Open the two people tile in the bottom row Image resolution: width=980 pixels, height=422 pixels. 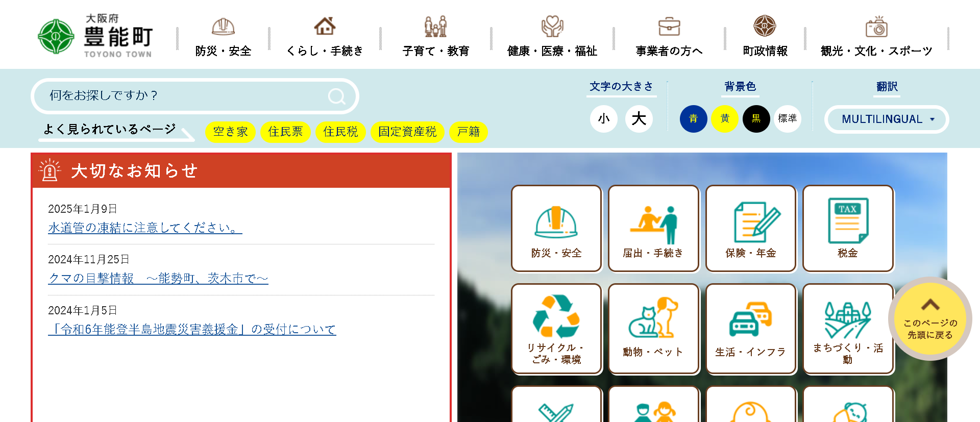point(653,404)
